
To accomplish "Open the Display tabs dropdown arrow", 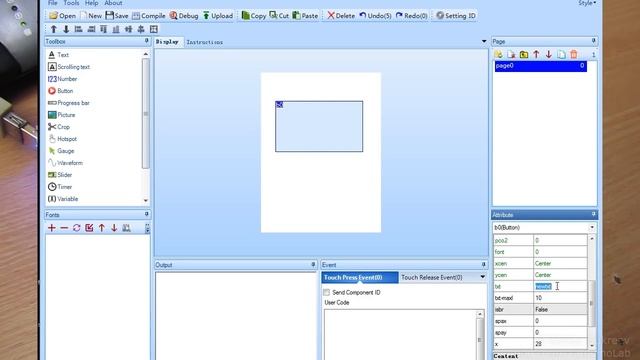I will point(484,41).
